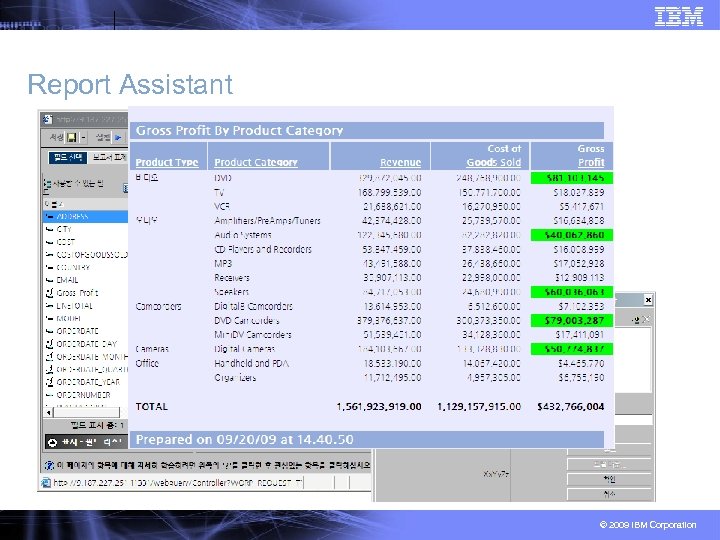Click the total gross profit $432,766,004
720x540 pixels.
[x=571, y=406]
